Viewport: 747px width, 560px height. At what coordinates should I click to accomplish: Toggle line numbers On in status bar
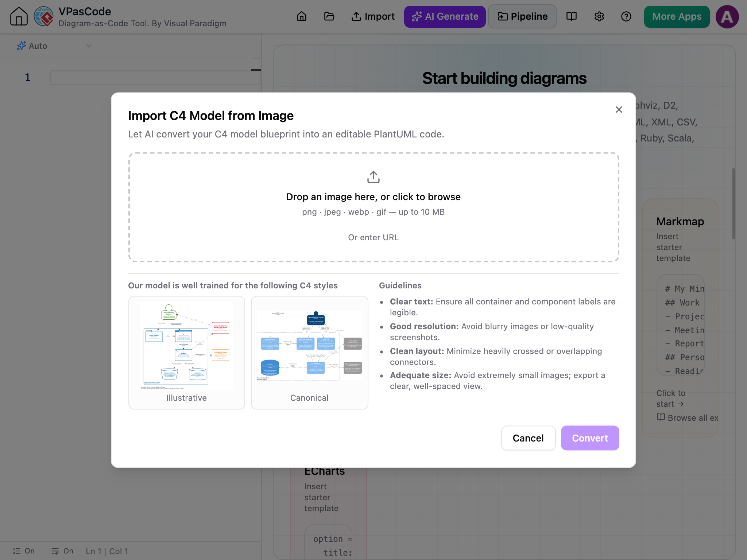coord(24,551)
